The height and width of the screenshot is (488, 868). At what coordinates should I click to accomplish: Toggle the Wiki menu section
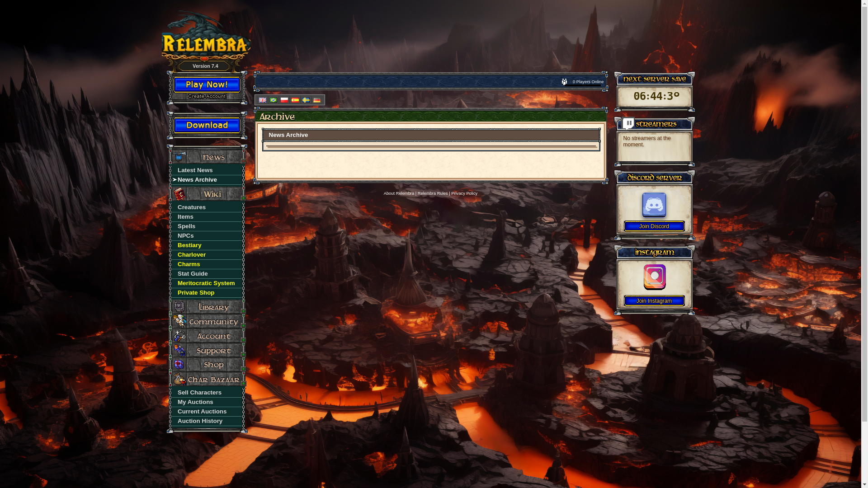pyautogui.click(x=243, y=198)
